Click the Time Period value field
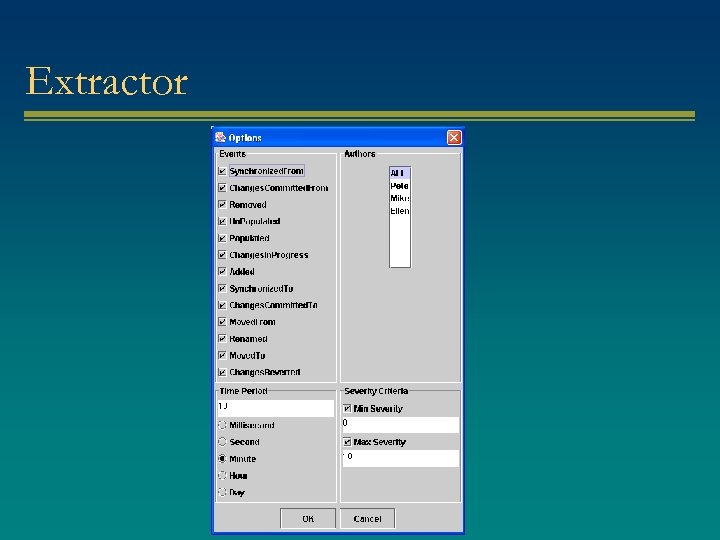 pos(276,408)
